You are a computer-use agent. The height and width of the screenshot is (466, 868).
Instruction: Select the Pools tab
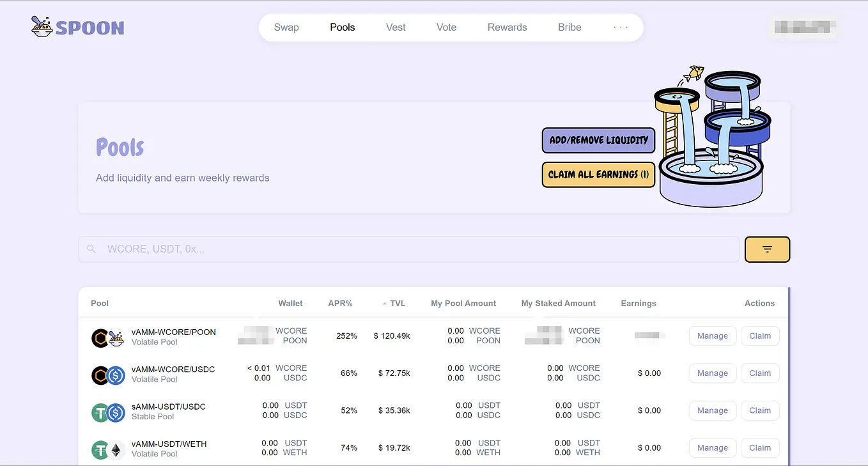point(343,27)
